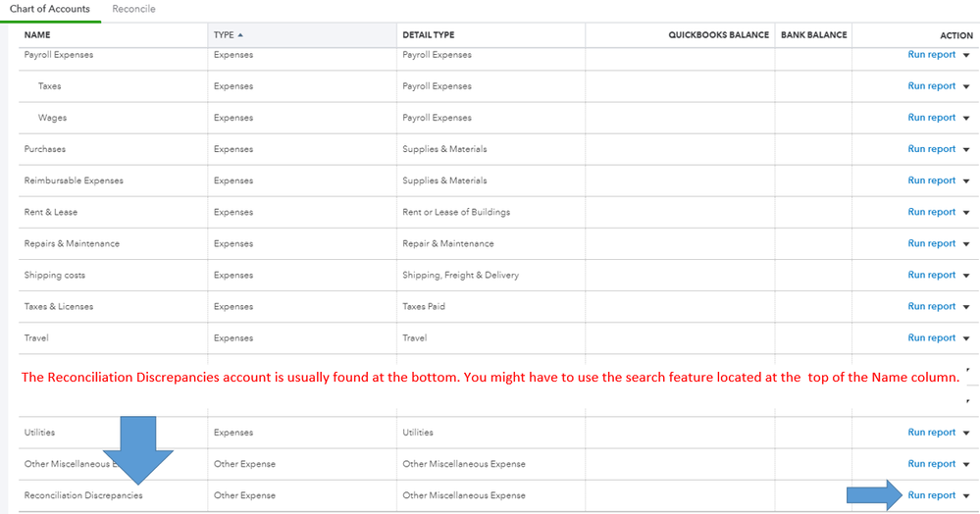Open action dropdown for Utilities row
The height and width of the screenshot is (514, 980).
(x=966, y=433)
